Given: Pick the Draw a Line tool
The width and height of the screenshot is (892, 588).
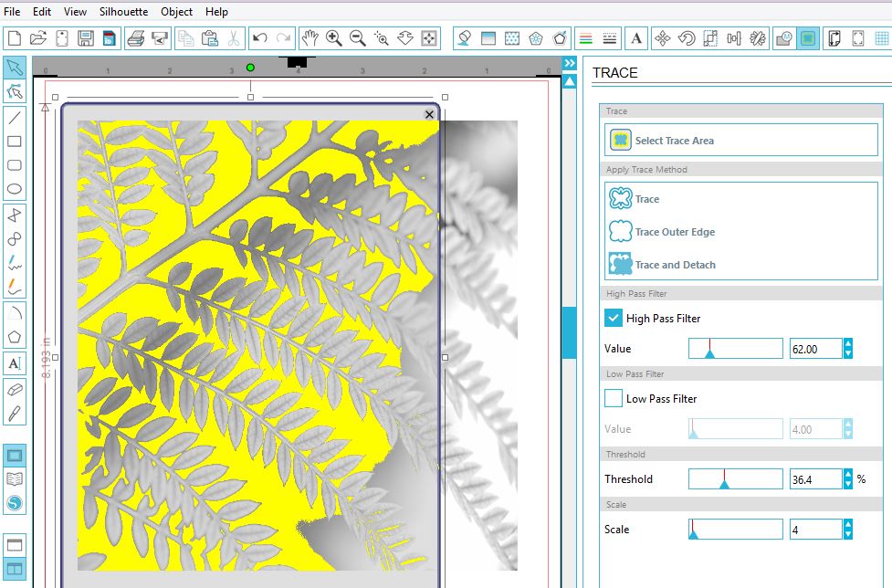Looking at the screenshot, I should pos(15,118).
